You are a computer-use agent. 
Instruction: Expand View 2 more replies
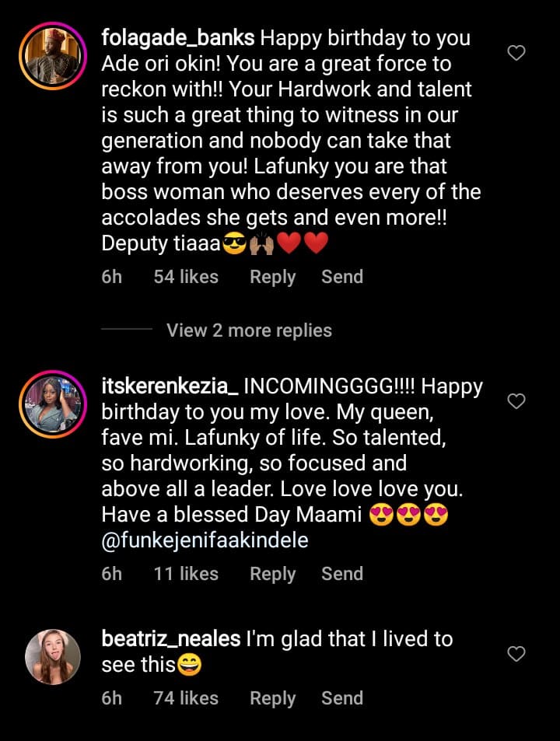[x=249, y=330]
